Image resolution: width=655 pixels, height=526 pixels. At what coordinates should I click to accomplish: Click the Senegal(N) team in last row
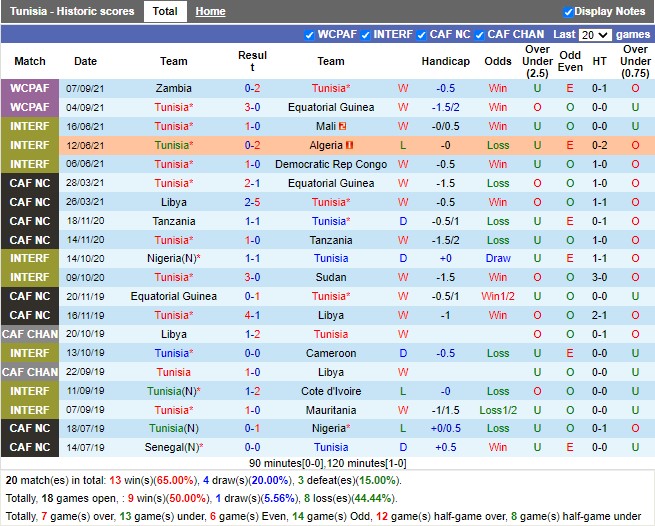tap(172, 447)
